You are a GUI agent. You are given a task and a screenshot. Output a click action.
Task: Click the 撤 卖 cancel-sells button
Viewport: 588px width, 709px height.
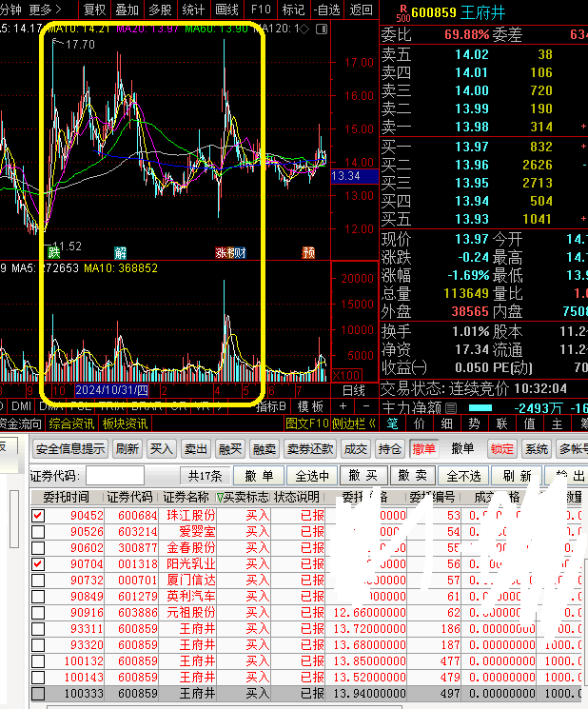pos(413,476)
